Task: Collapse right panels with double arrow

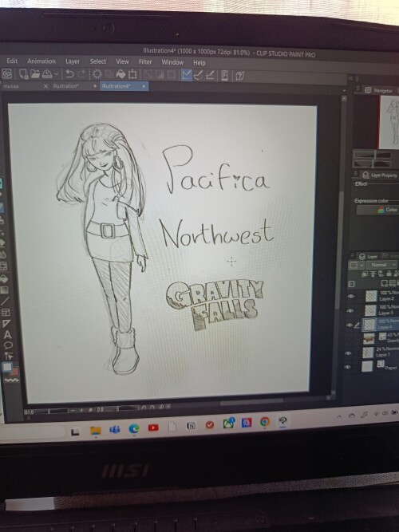Action: point(350,78)
